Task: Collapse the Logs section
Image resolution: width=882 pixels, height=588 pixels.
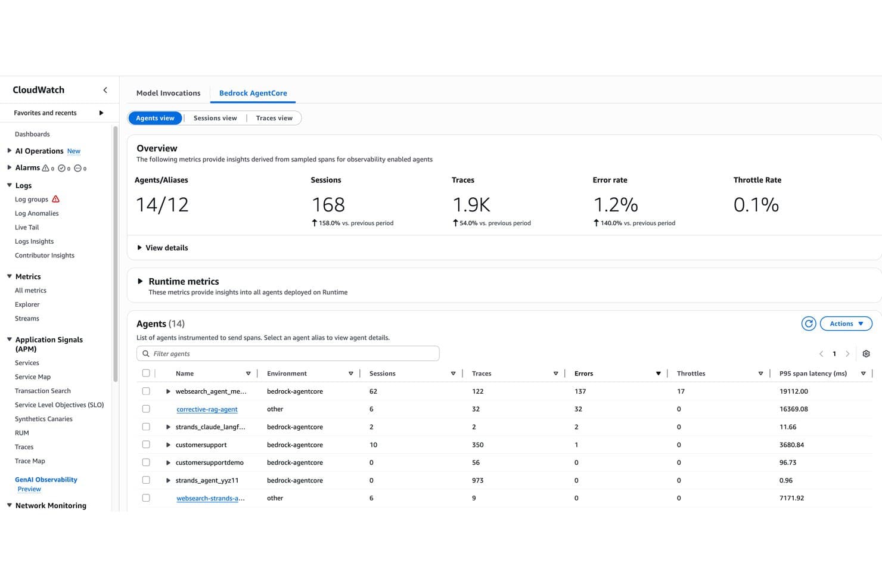Action: [x=10, y=185]
